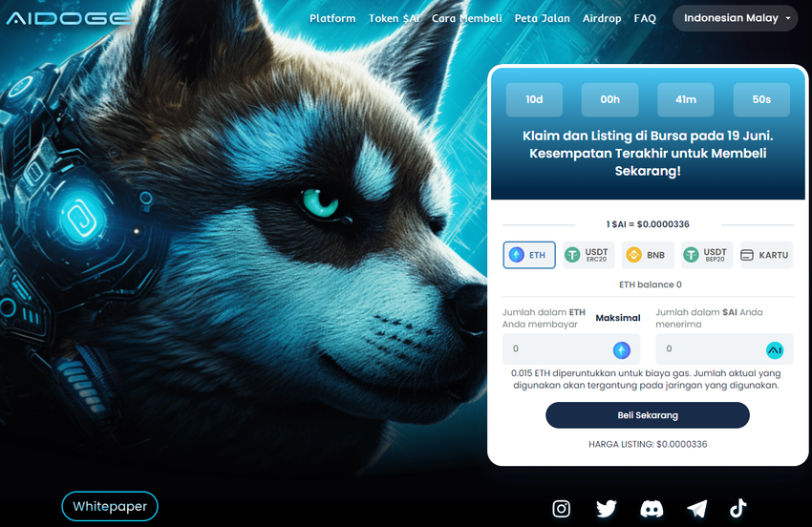Click the 10d countdown box

[x=534, y=99]
